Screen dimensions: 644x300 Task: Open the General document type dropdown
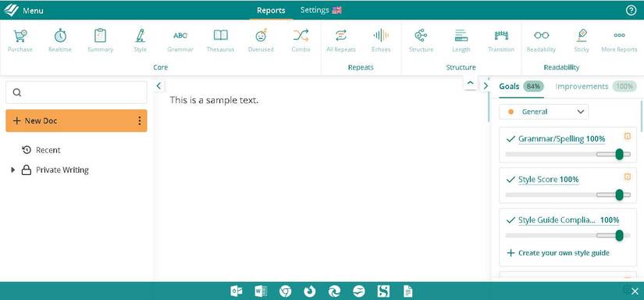543,112
